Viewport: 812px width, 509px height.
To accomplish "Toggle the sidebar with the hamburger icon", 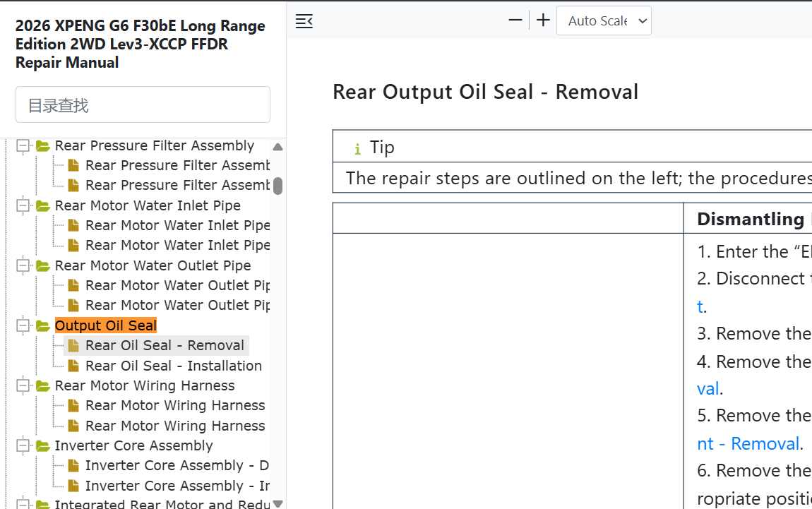I will click(x=304, y=21).
